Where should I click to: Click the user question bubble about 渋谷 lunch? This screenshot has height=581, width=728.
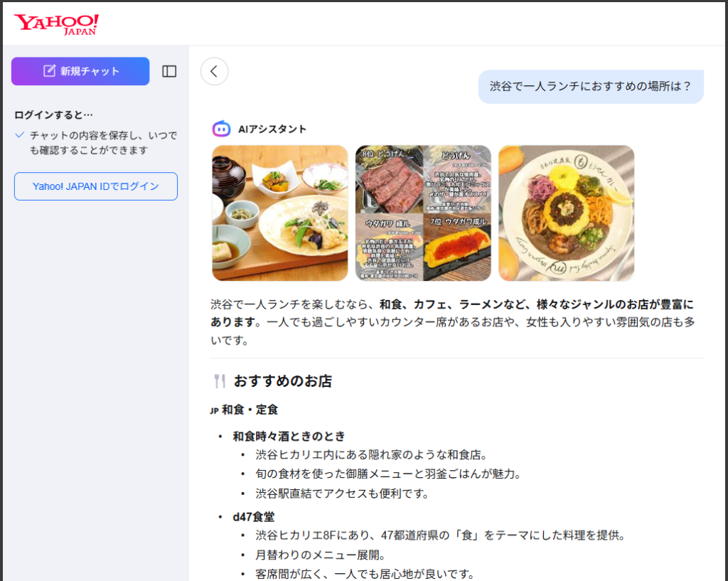pyautogui.click(x=590, y=87)
